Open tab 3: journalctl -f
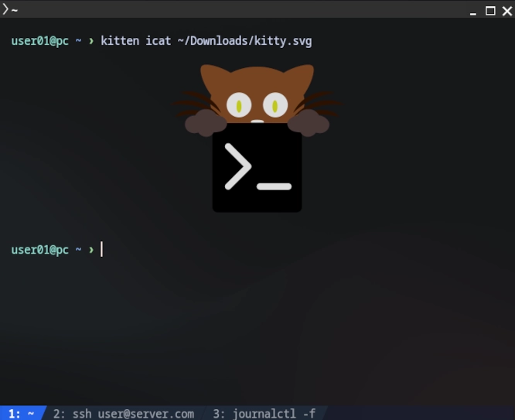515x420 pixels. click(x=264, y=413)
